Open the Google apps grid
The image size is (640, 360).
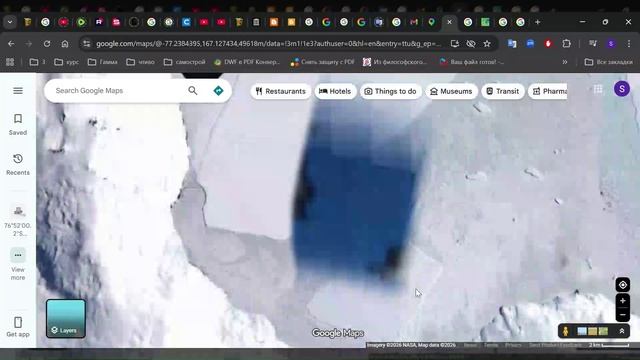coord(598,89)
